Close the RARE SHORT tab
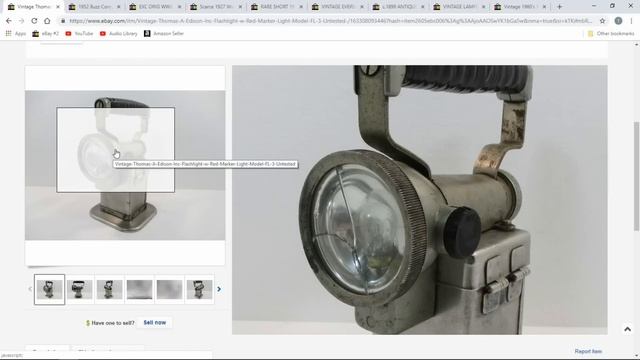The height and width of the screenshot is (360, 640). coord(301,7)
